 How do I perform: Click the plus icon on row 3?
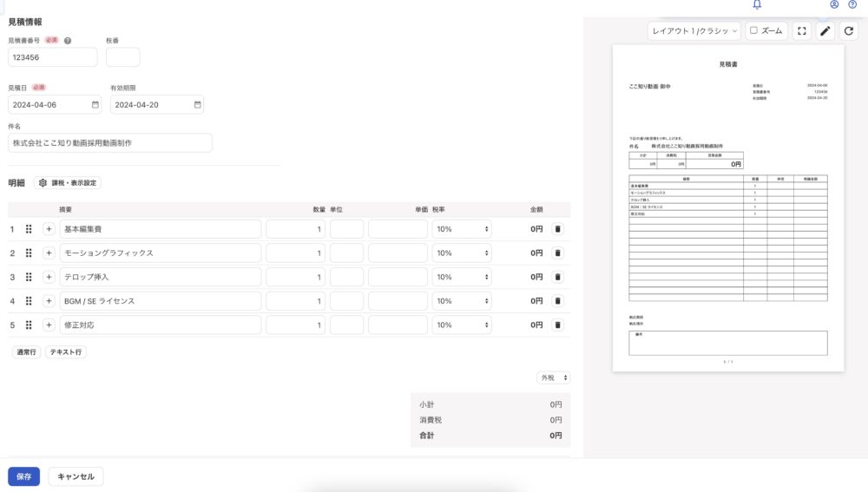pos(49,277)
